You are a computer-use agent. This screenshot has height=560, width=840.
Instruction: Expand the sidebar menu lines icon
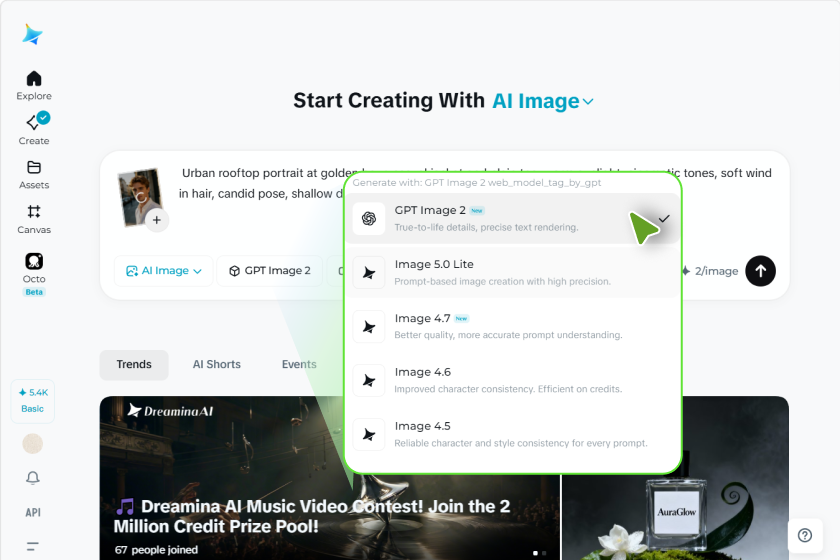33,547
